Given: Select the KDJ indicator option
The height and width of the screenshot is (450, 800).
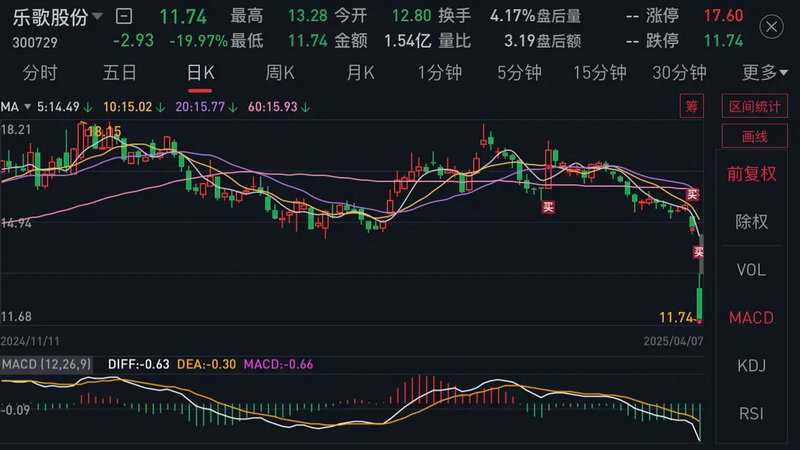Looking at the screenshot, I should coord(751,364).
